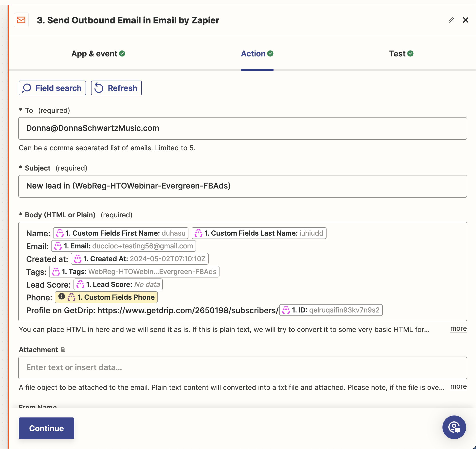Select the 1. ID data pill
Viewport: 476px width, 449px height.
click(x=331, y=310)
